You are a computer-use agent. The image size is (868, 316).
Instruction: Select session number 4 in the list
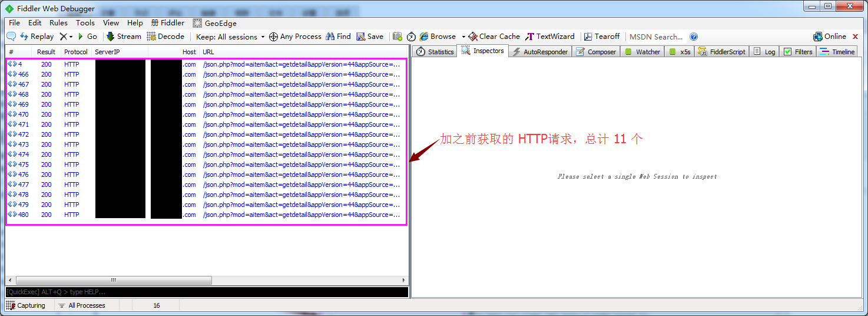tap(206, 64)
